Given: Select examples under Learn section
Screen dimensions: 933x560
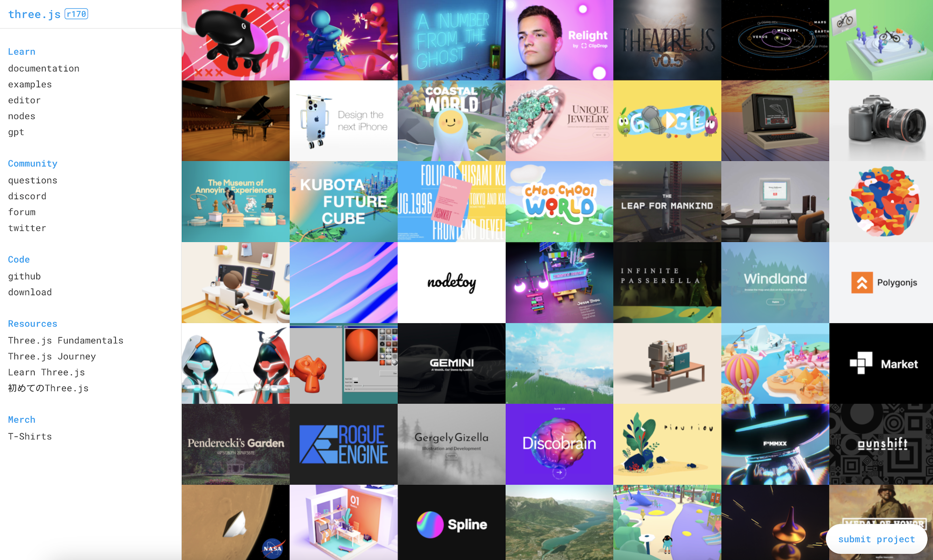Looking at the screenshot, I should (30, 84).
